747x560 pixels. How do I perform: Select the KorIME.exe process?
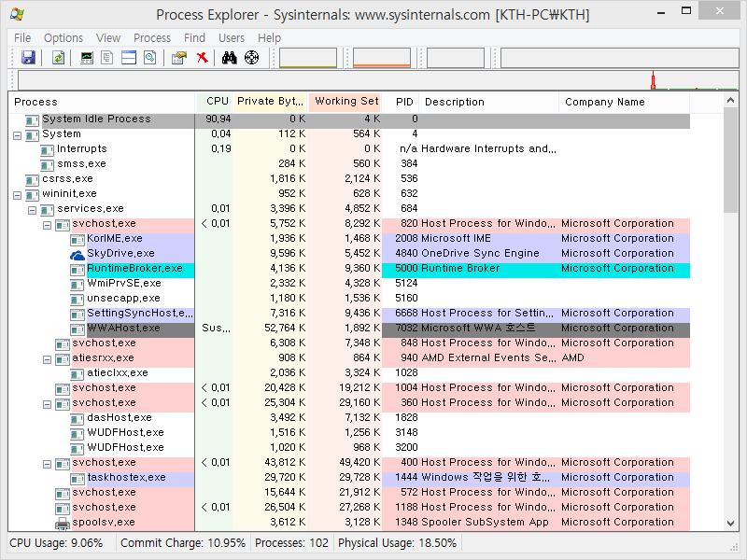click(x=114, y=239)
